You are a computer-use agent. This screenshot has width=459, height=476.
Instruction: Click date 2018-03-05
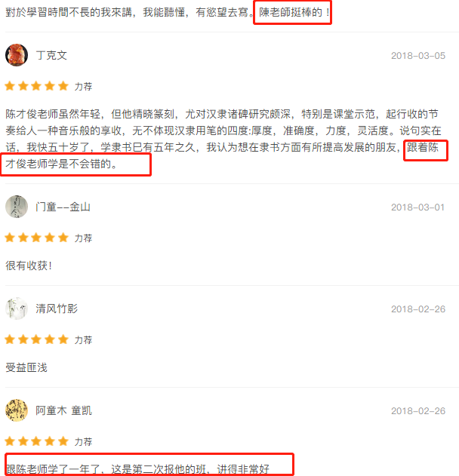click(418, 56)
